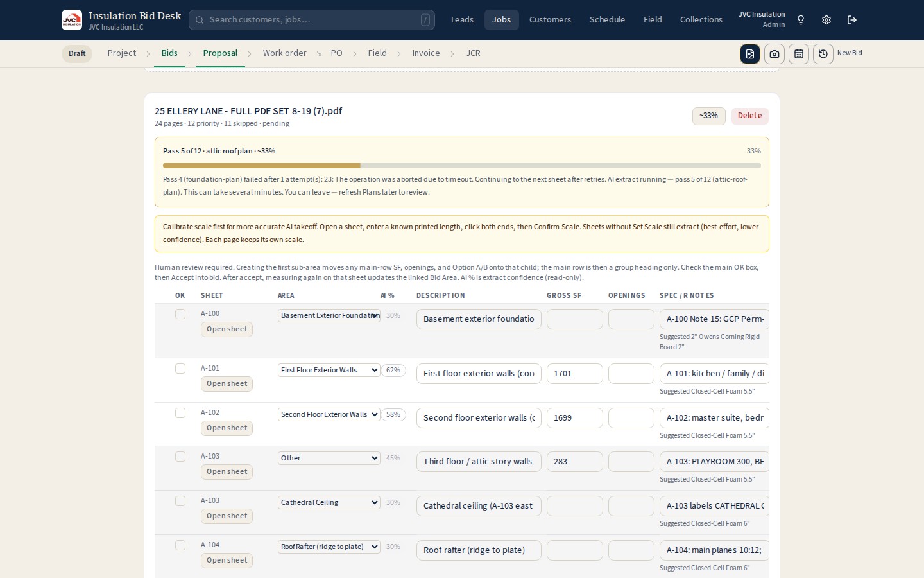Click the lightbulb tips icon
The height and width of the screenshot is (578, 924).
coord(801,20)
